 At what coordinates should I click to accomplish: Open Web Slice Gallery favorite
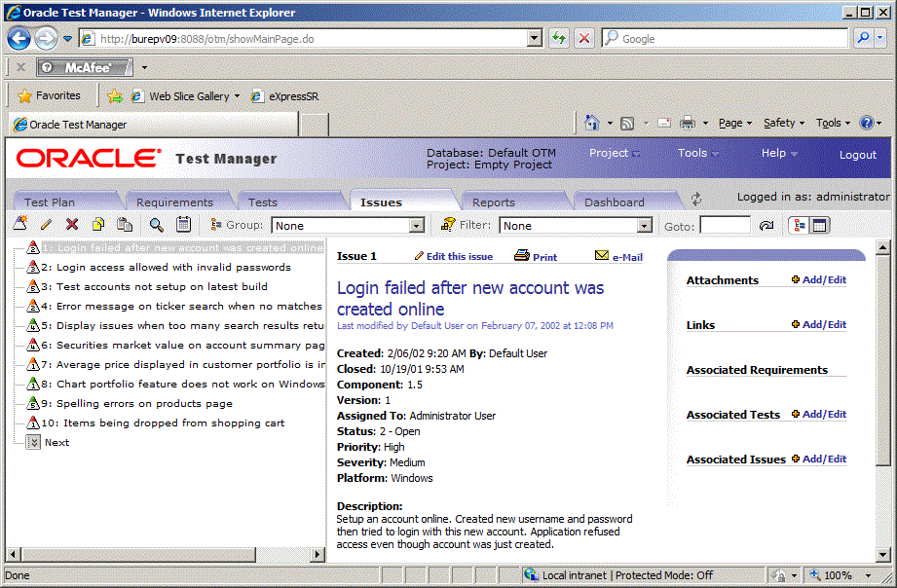185,96
